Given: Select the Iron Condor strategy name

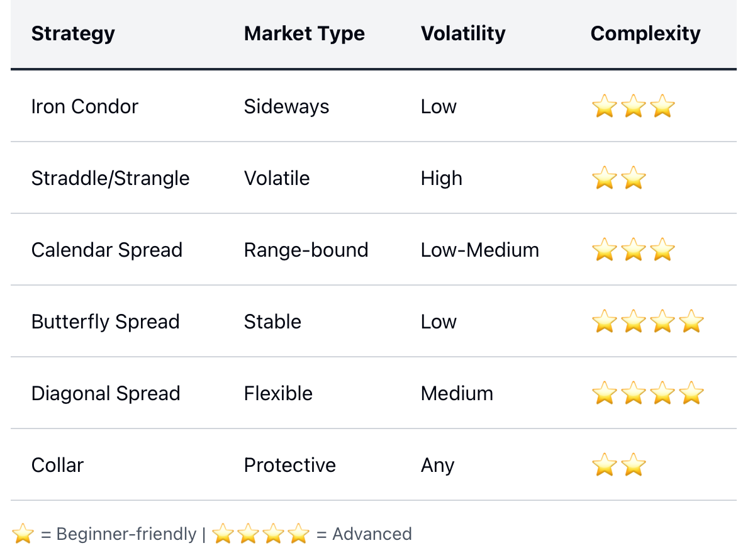Looking at the screenshot, I should pos(85,106).
